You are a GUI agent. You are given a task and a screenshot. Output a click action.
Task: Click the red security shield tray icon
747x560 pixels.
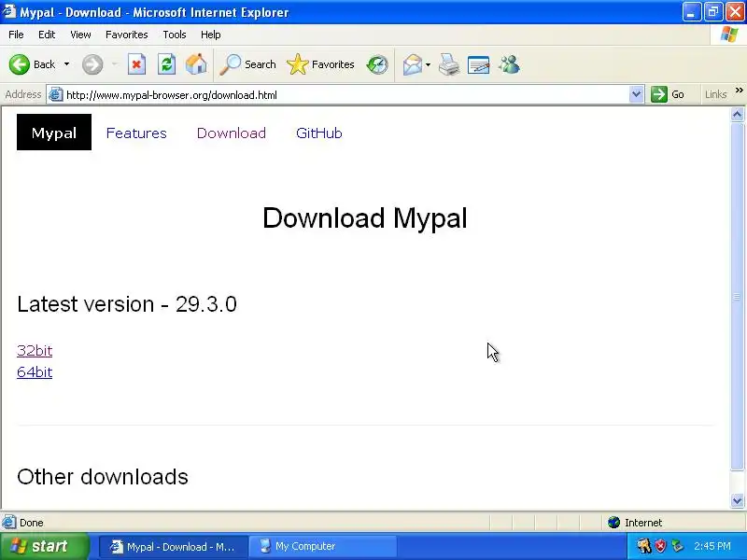pos(660,546)
